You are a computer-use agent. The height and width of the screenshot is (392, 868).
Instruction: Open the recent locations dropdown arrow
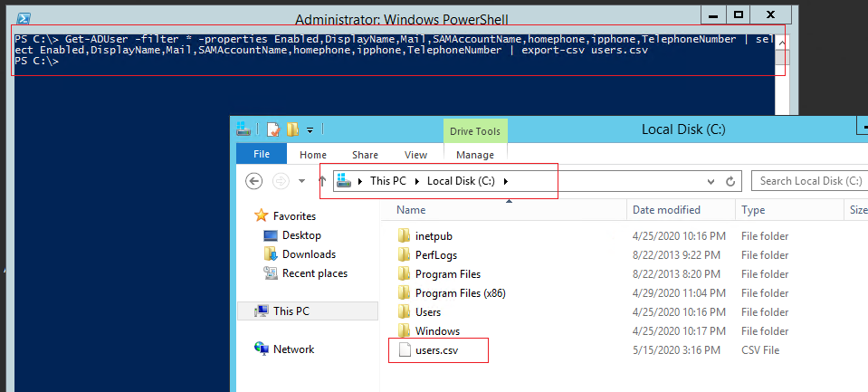[301, 181]
